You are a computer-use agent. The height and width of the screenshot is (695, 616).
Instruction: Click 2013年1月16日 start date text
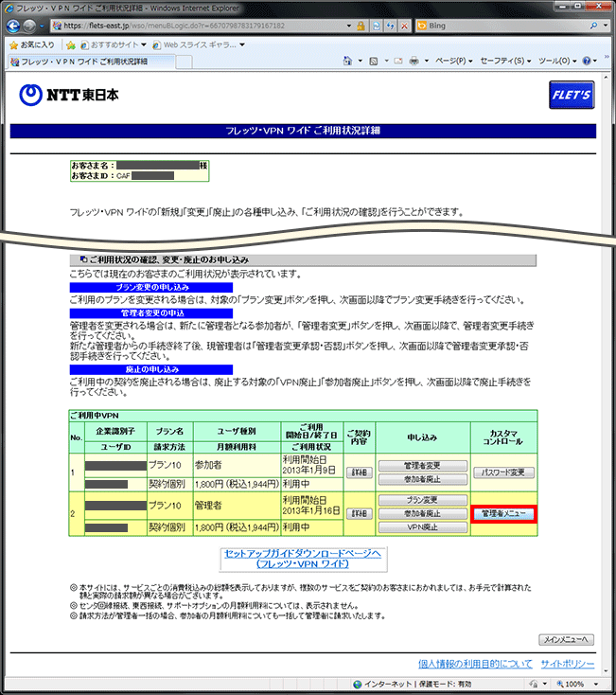(311, 511)
